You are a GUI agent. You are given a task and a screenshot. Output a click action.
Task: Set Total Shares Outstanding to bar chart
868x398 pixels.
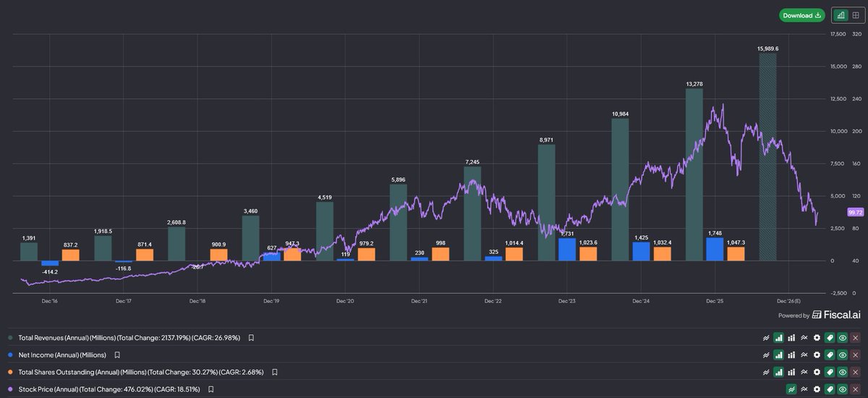778,372
